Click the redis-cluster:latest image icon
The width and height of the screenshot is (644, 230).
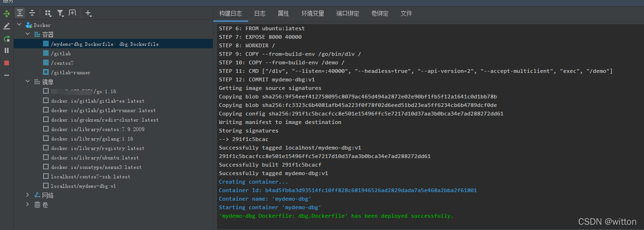(46, 120)
